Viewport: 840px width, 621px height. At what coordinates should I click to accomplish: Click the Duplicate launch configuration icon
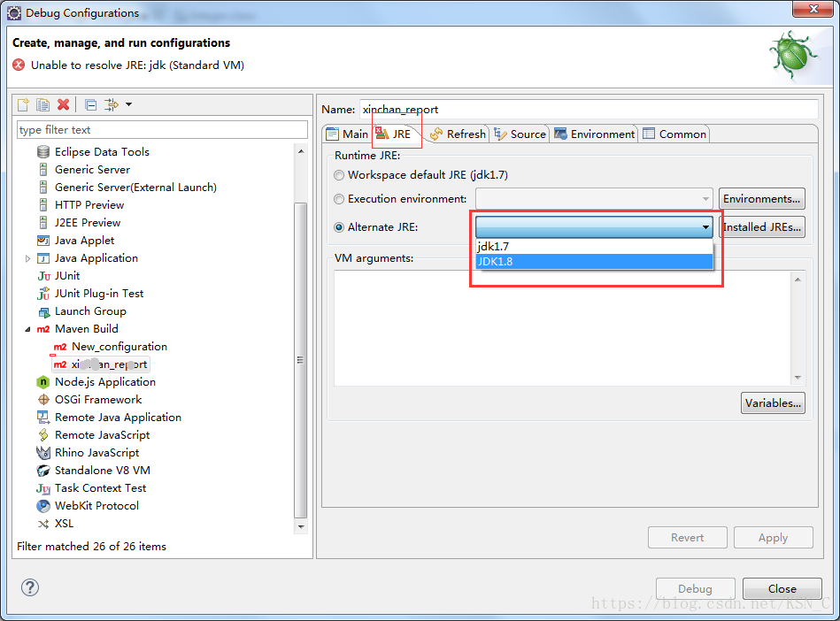[42, 104]
